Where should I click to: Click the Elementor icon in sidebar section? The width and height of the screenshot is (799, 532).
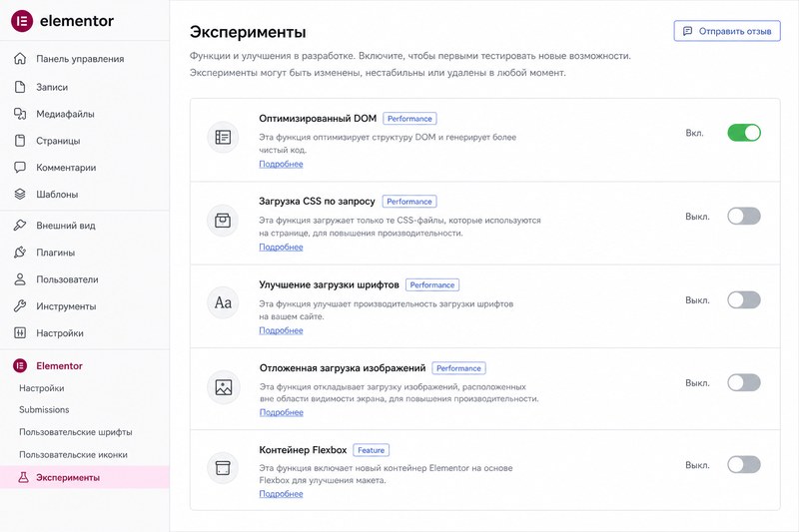(x=20, y=365)
